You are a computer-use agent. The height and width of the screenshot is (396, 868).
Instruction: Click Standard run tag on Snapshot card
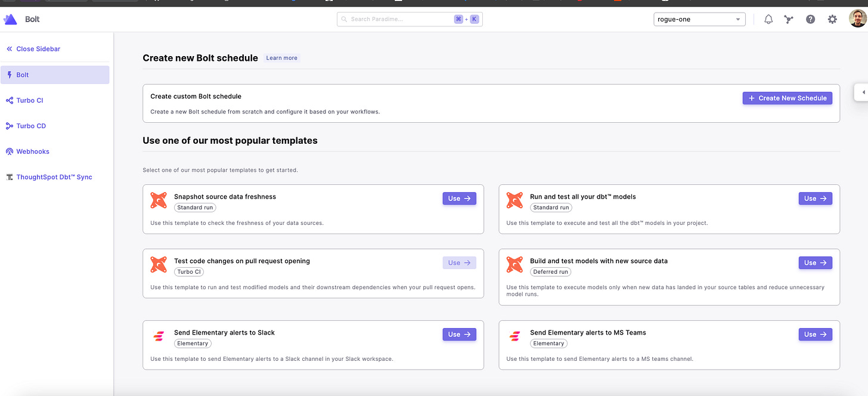195,208
